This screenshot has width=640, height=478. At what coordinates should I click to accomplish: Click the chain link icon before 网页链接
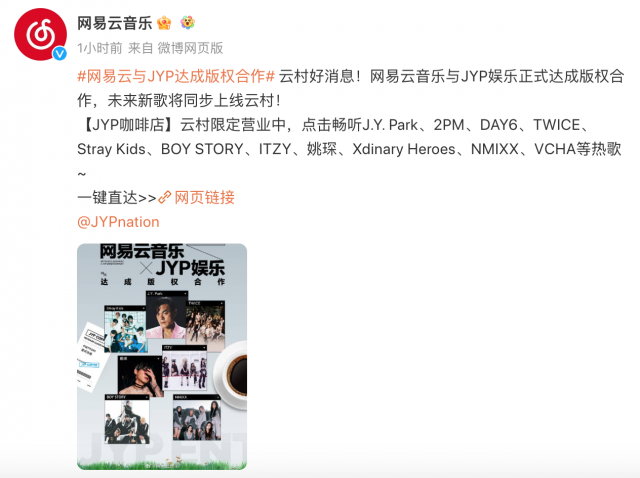[x=164, y=198]
